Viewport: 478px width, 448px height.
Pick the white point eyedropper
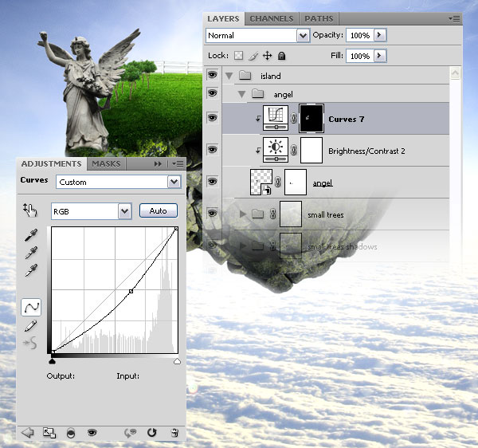pos(31,270)
